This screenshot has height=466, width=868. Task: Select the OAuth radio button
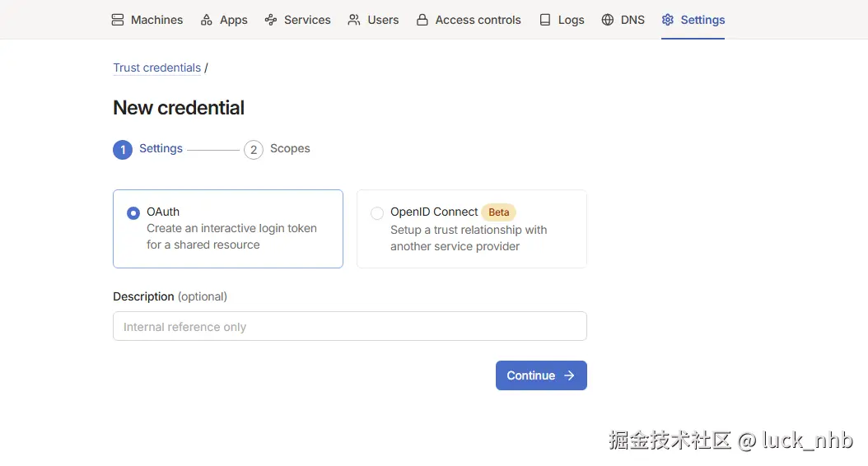pyautogui.click(x=133, y=213)
